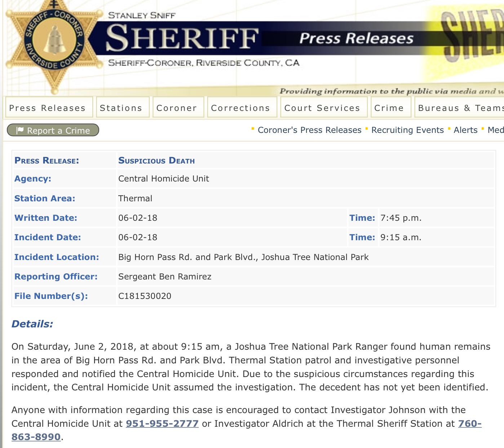The image size is (504, 448).
Task: Click the phone number 951-955-2777 link
Action: 162,424
